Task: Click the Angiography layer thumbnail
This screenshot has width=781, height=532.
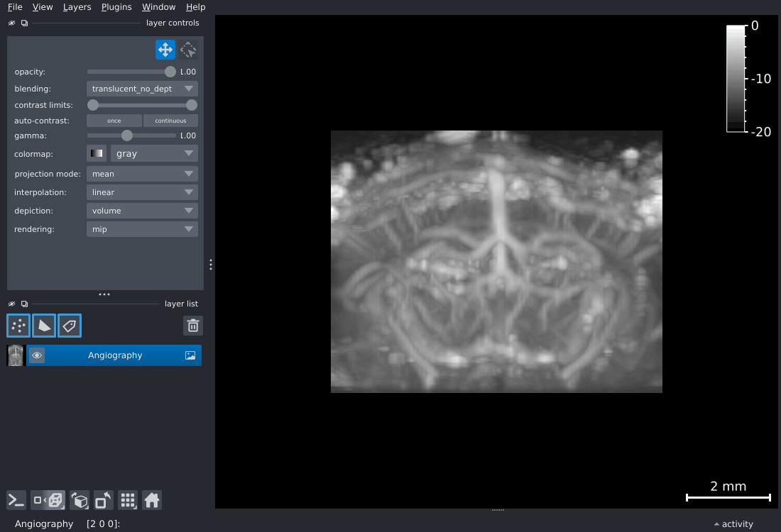Action: click(x=16, y=355)
